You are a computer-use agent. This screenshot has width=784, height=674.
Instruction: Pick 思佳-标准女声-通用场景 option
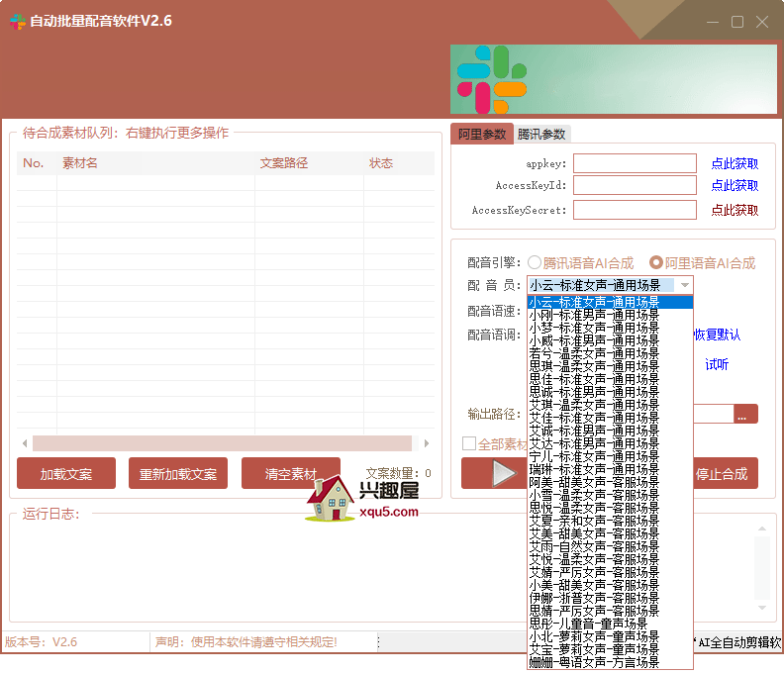click(611, 379)
